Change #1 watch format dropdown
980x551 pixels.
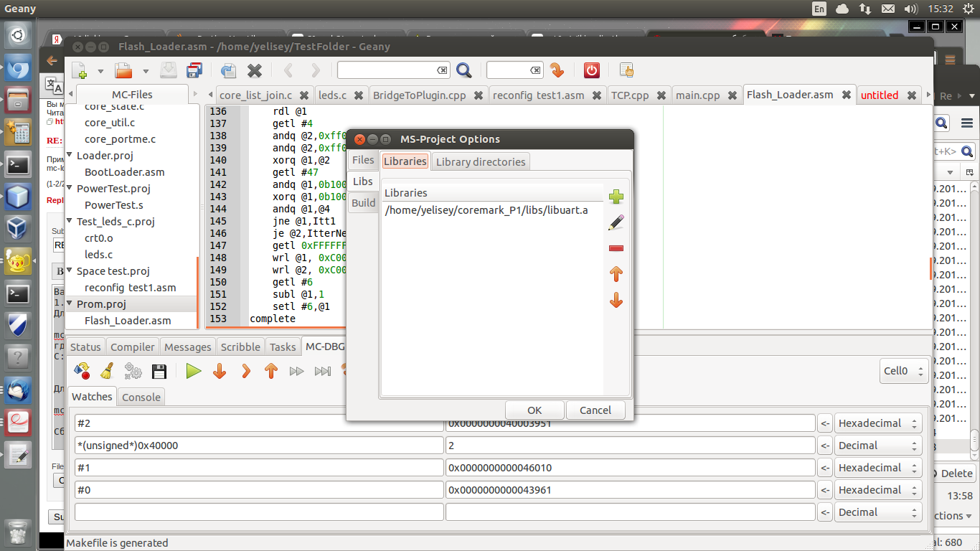[878, 468]
